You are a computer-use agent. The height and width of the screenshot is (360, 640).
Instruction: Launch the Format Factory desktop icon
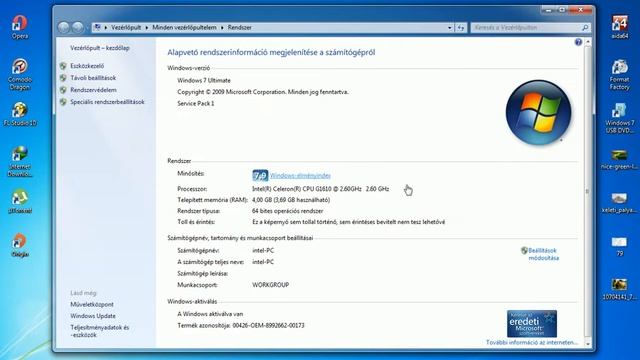[620, 75]
